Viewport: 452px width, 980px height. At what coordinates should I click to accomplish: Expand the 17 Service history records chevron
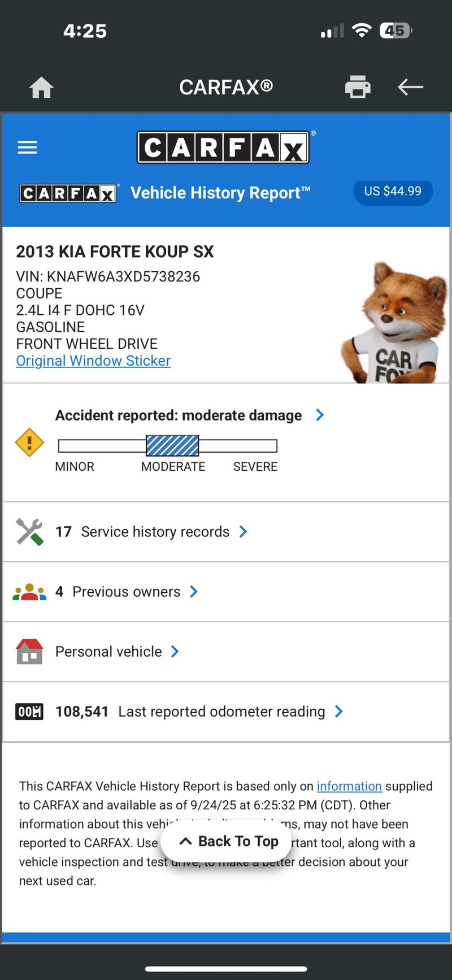(x=243, y=531)
